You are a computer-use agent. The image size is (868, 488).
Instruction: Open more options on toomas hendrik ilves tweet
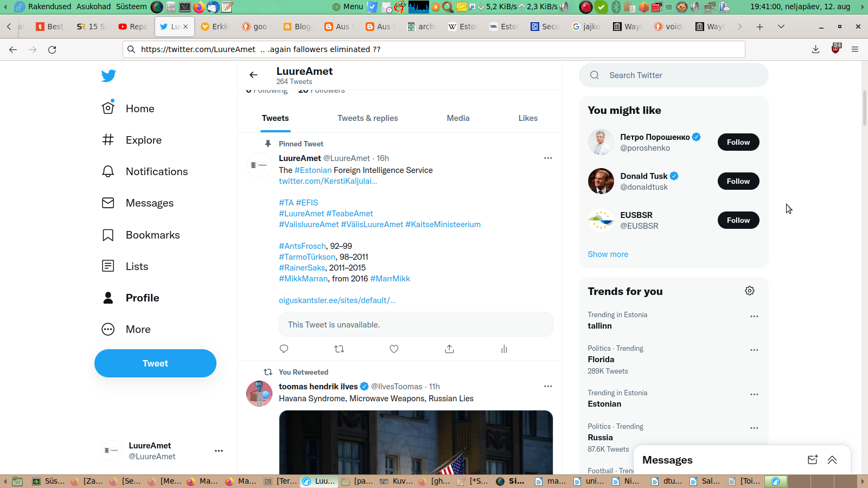[548, 386]
